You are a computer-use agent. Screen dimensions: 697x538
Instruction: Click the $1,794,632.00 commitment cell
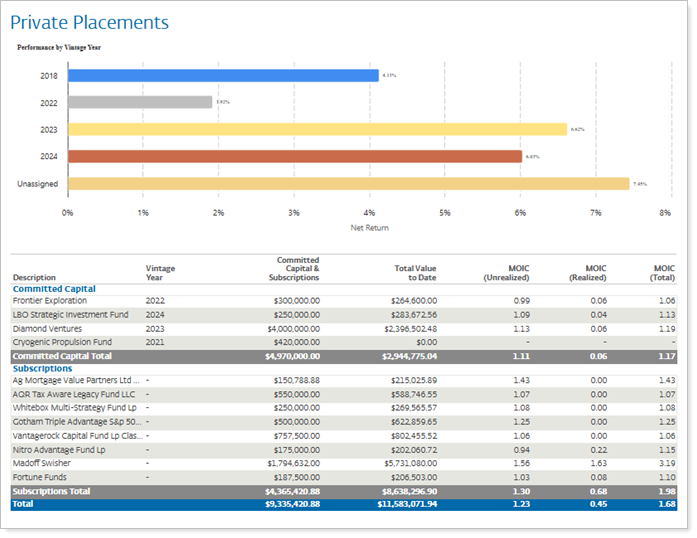click(293, 463)
